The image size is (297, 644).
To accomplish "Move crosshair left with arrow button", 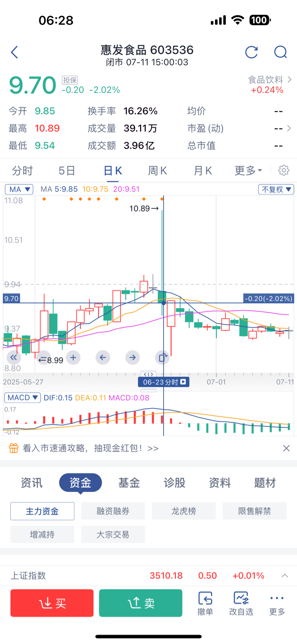I will [102, 357].
